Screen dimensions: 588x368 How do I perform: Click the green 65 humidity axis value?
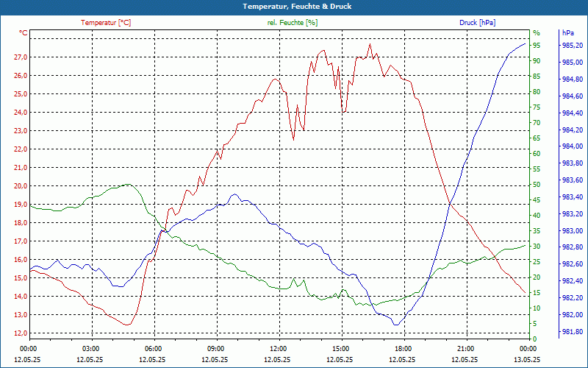(537, 138)
